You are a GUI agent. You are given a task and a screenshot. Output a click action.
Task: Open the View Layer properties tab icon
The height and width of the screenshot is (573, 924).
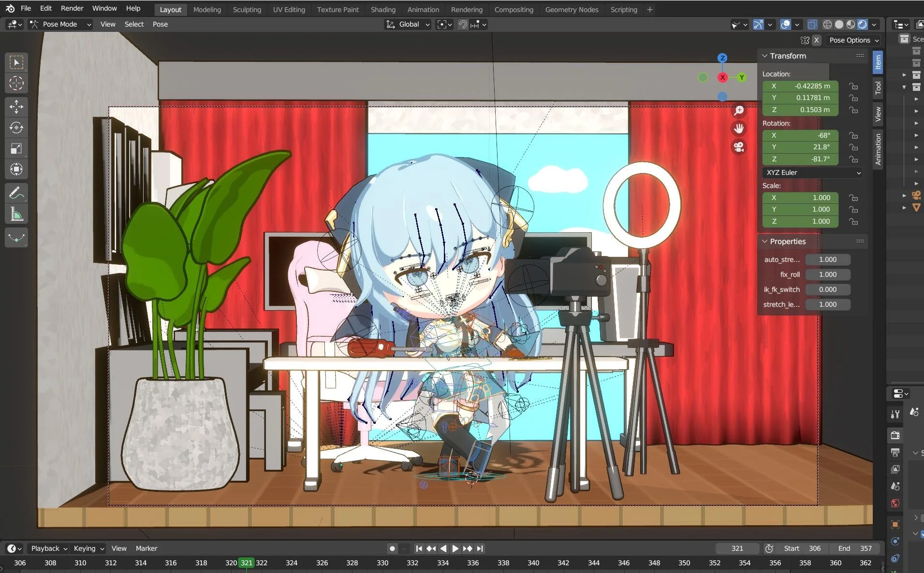pyautogui.click(x=895, y=469)
